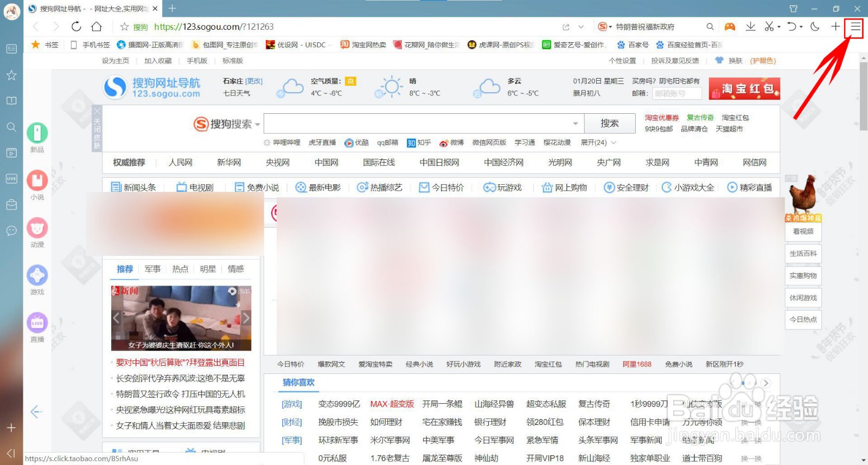Image resolution: width=868 pixels, height=465 pixels.
Task: Open the address bar search magnifier
Action: click(x=710, y=27)
